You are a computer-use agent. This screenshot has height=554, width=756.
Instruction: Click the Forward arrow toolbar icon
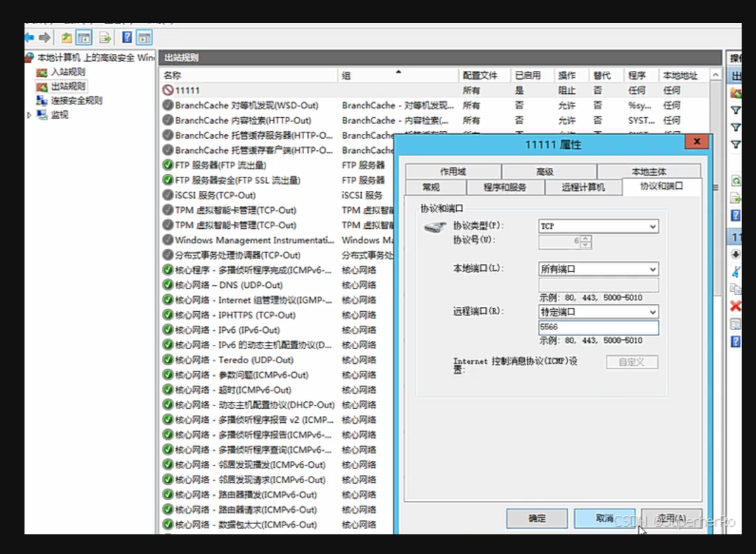45,37
